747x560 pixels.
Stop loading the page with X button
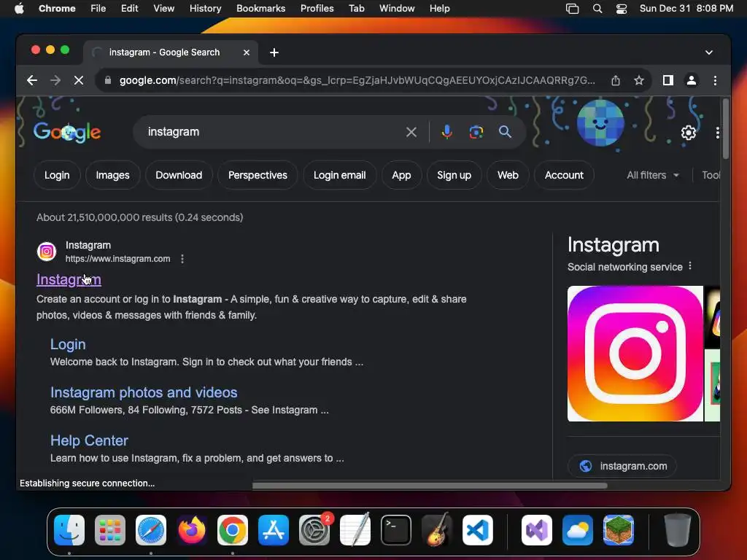point(79,80)
